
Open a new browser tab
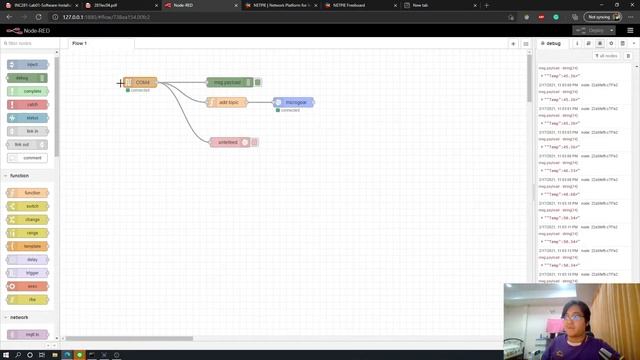pos(487,5)
